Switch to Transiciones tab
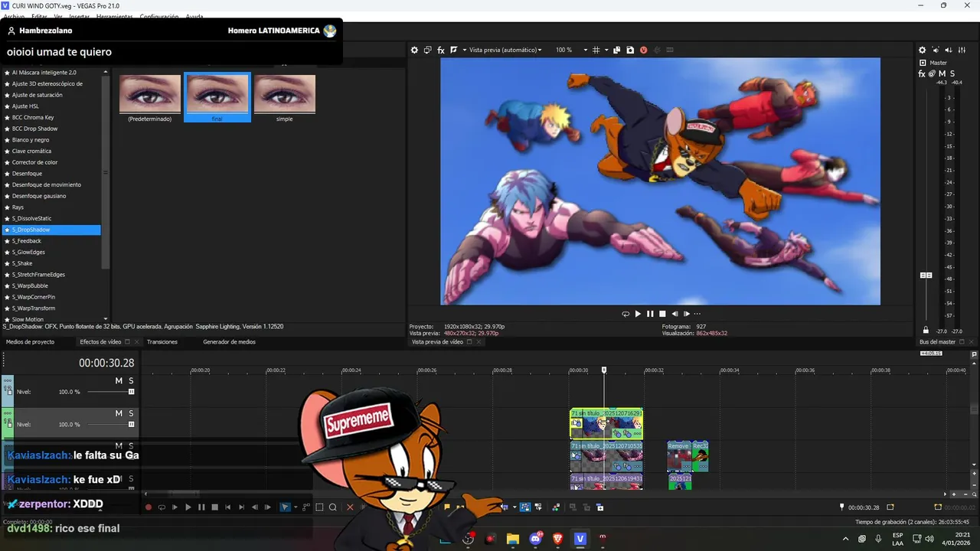980x551 pixels. 162,342
